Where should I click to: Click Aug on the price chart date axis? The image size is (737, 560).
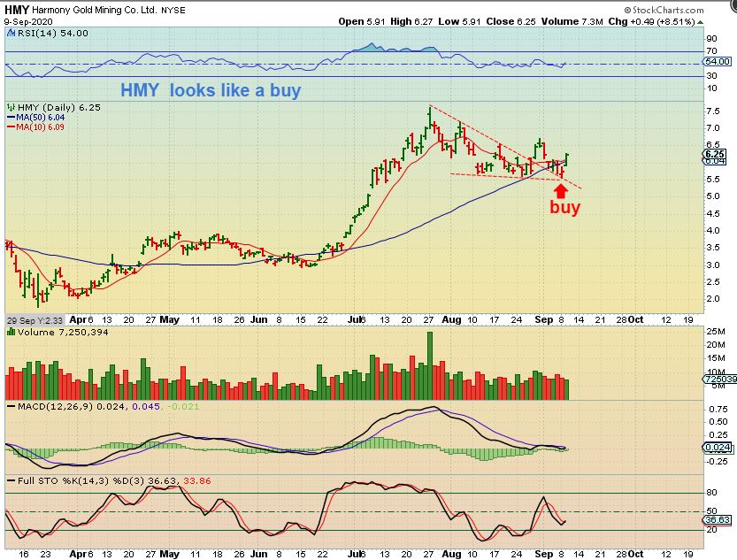click(x=451, y=319)
